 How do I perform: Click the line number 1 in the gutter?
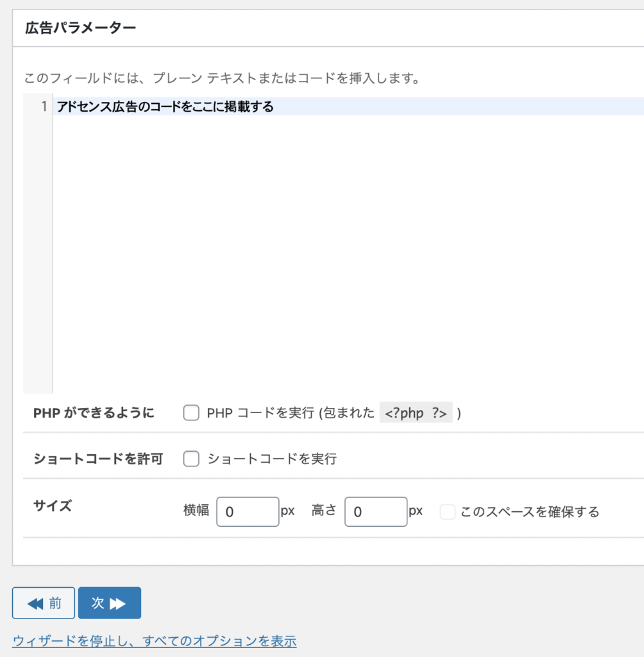pyautogui.click(x=44, y=107)
